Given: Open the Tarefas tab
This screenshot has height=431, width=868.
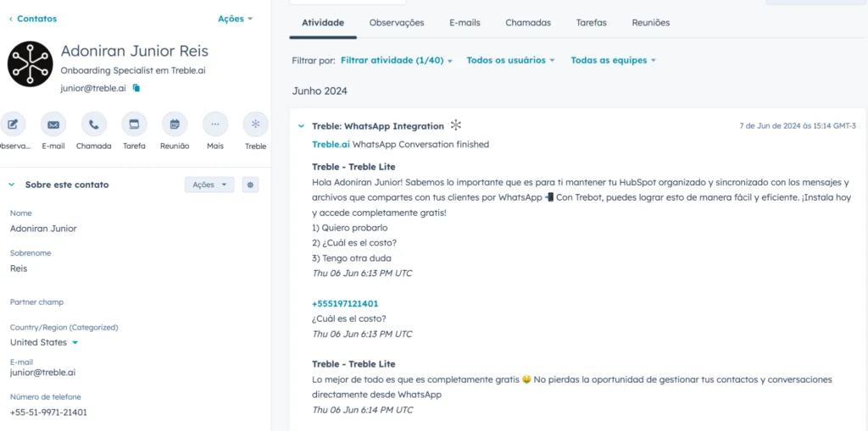Looking at the screenshot, I should (x=591, y=23).
